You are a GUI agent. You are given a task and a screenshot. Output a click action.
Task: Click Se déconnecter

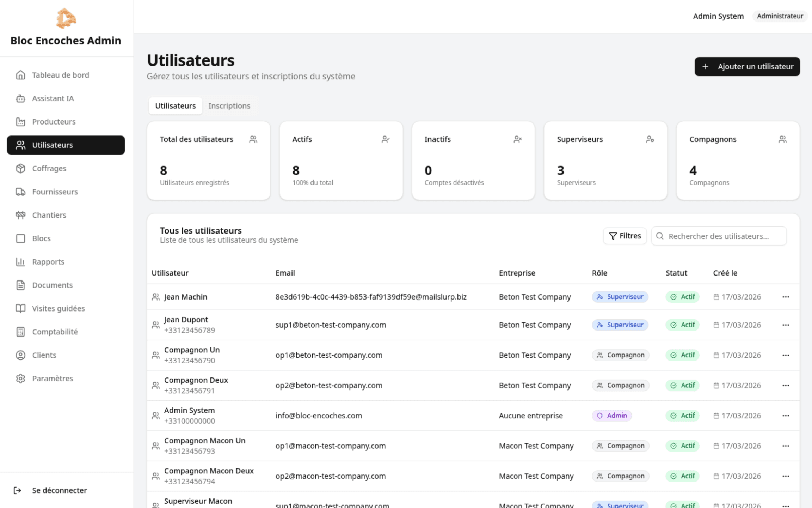[59, 490]
